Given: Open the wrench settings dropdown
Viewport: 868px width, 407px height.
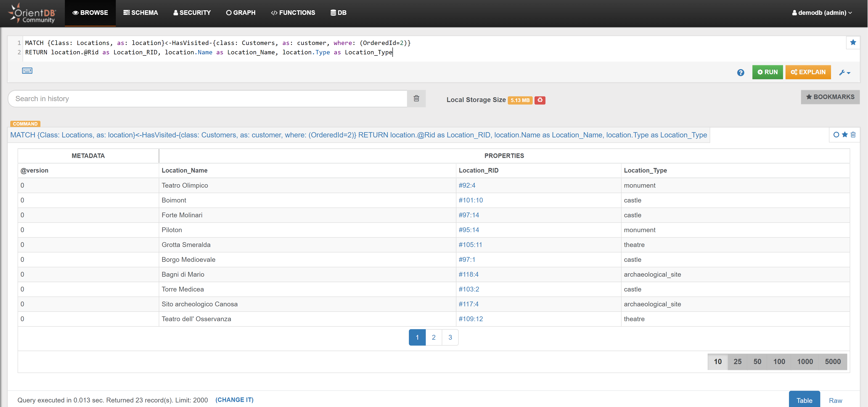Looking at the screenshot, I should [844, 72].
